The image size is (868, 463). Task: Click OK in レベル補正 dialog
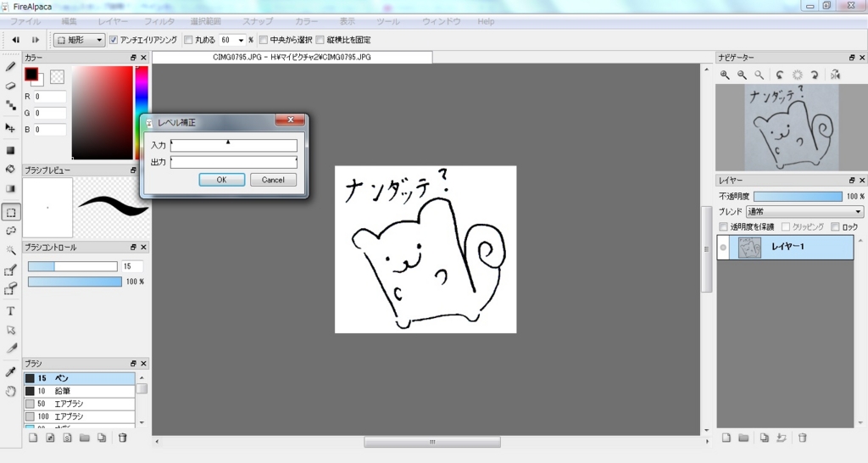(221, 180)
